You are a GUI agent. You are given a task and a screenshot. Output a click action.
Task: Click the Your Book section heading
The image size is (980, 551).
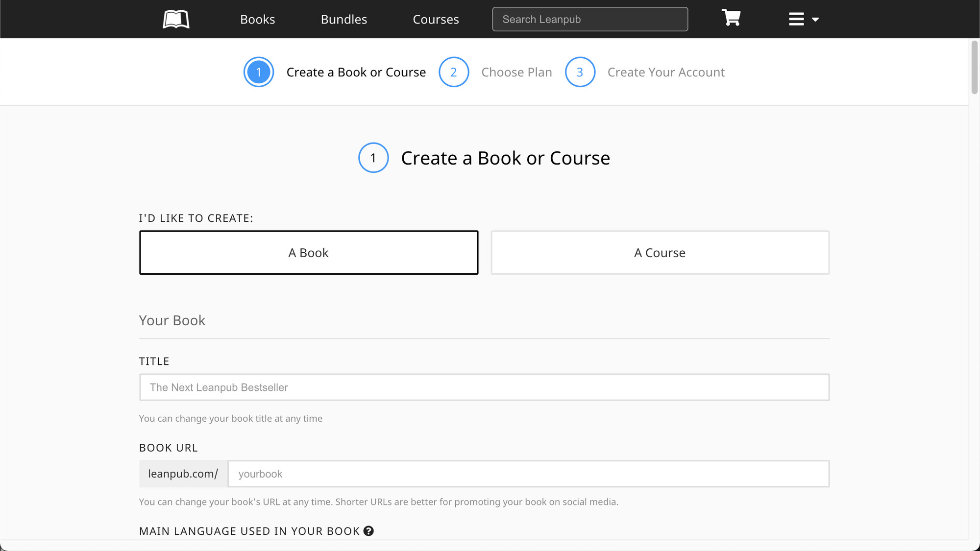(x=172, y=320)
